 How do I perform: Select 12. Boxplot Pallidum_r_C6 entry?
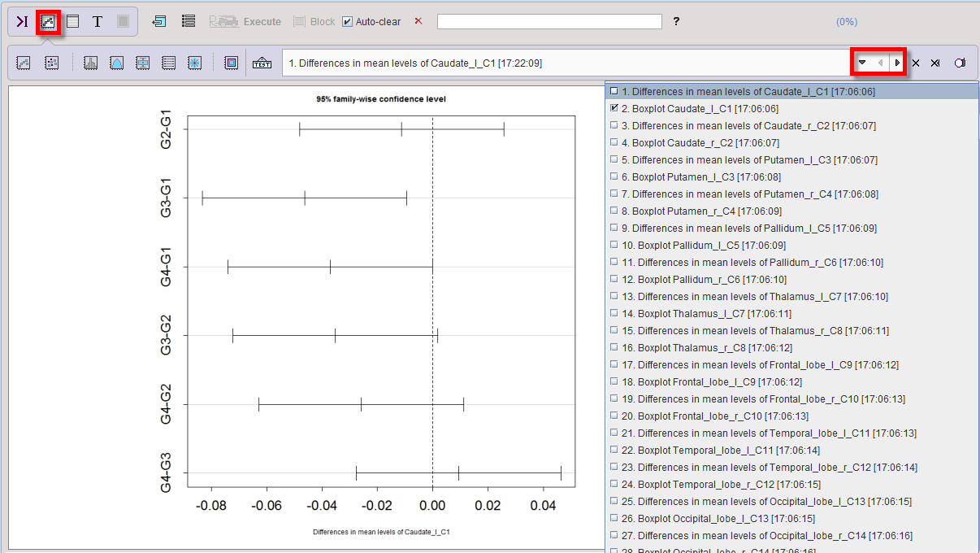pyautogui.click(x=792, y=280)
